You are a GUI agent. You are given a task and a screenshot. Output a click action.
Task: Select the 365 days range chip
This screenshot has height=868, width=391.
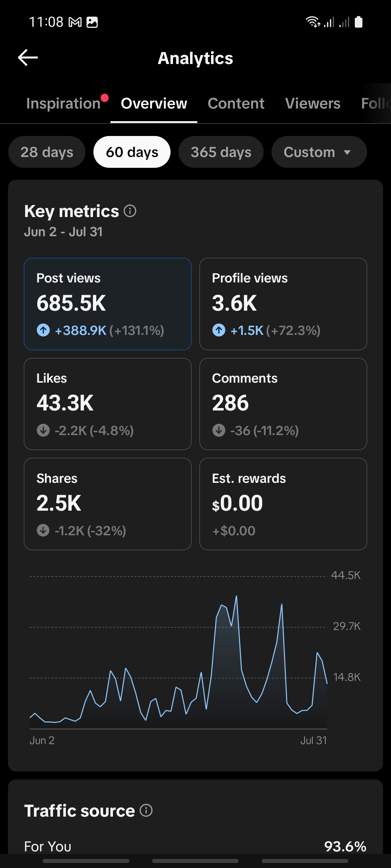221,152
